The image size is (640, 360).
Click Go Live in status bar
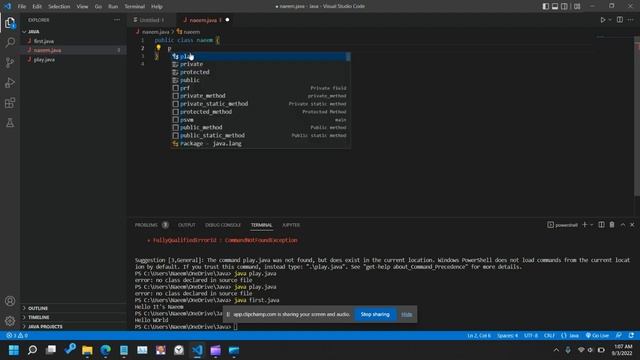(597, 336)
